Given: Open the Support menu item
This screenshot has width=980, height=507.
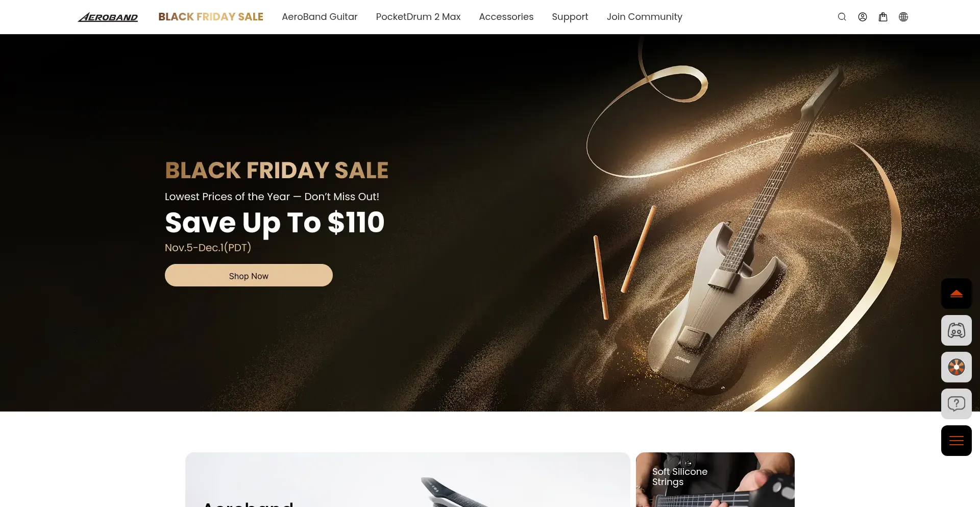Looking at the screenshot, I should 570,17.
